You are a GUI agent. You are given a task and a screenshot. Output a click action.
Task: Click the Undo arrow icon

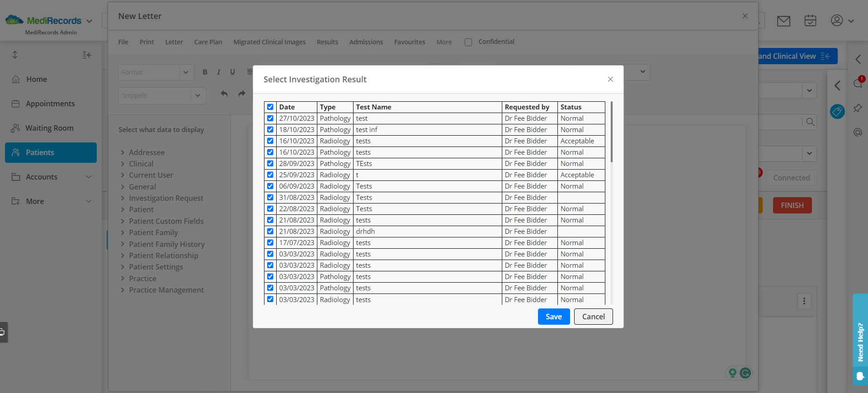pyautogui.click(x=224, y=94)
